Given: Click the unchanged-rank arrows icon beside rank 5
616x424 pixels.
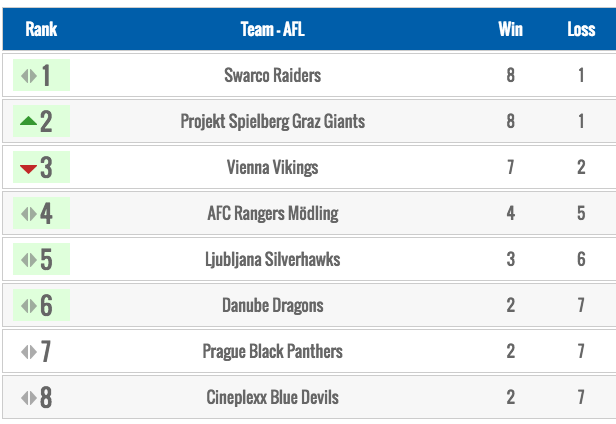Looking at the screenshot, I should click(x=28, y=260).
